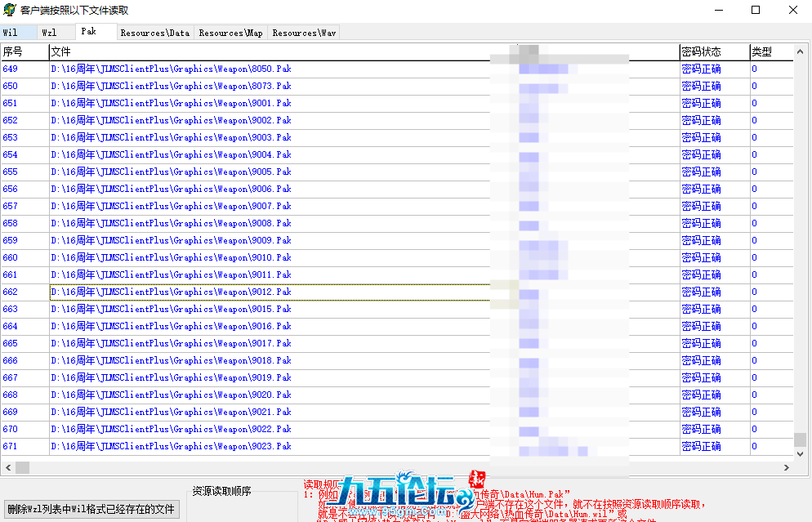Image resolution: width=812 pixels, height=522 pixels.
Task: Open the Resources\Map tab
Action: pos(231,33)
